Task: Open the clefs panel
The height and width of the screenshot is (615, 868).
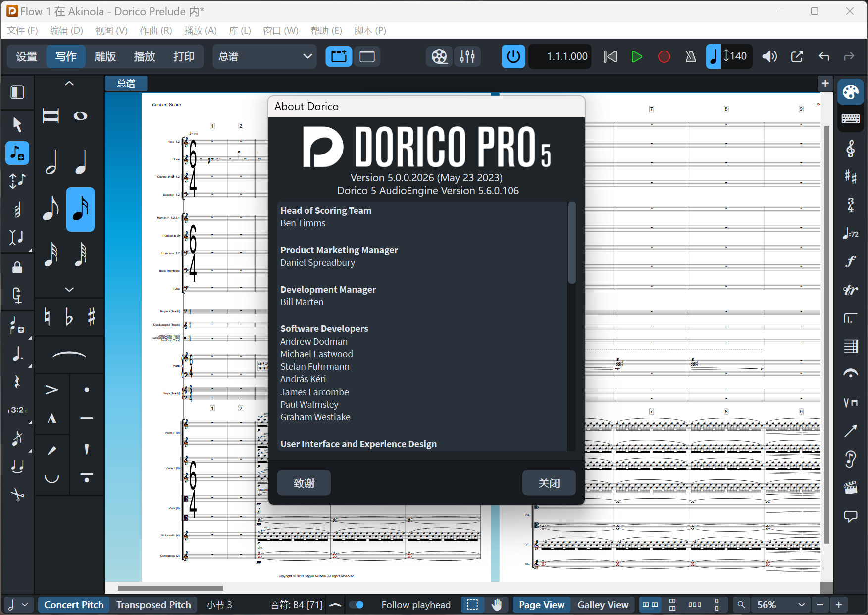Action: coord(851,148)
